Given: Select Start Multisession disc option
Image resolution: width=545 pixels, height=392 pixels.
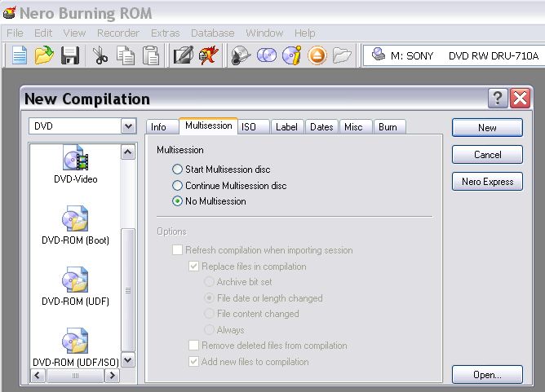Looking at the screenshot, I should click(x=221, y=170).
